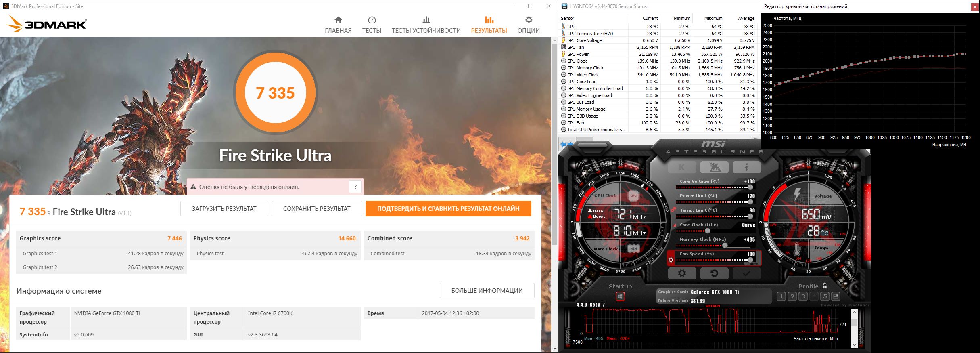Select the РЕЗУЛЬТАТЫ tab
This screenshot has width=980, height=353.
coord(489,25)
